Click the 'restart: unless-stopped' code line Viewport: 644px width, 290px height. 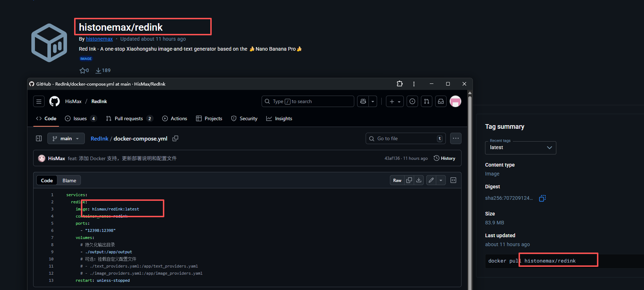point(103,280)
